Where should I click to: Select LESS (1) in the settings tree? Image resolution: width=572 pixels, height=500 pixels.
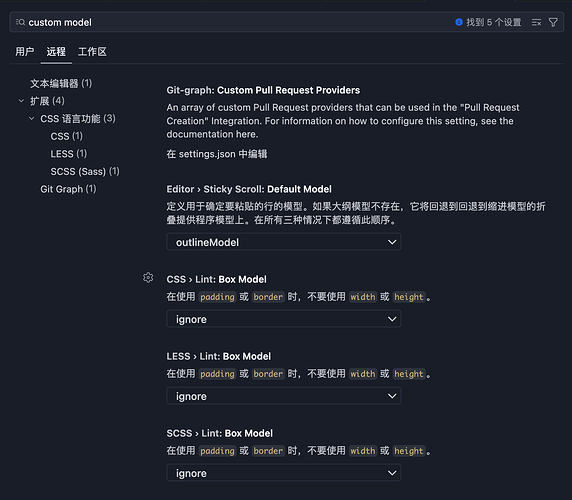coord(69,154)
